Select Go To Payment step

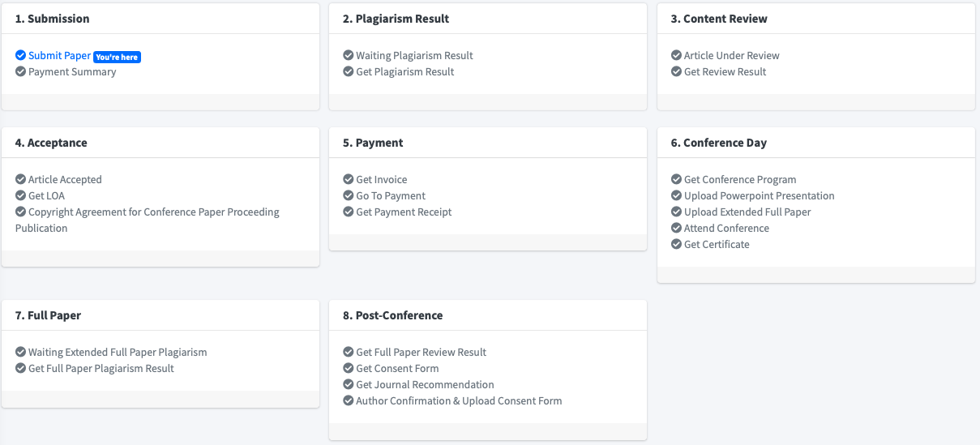391,195
